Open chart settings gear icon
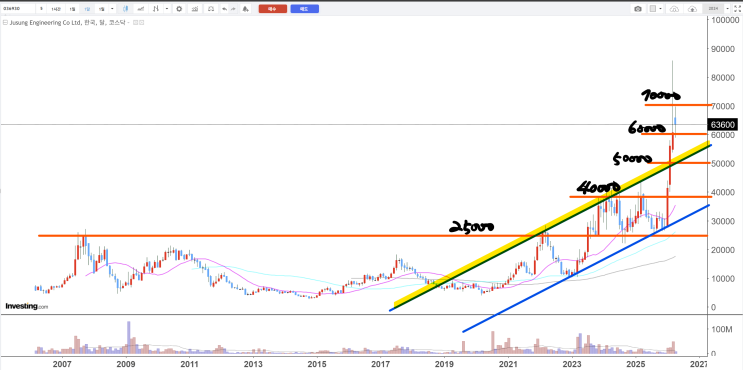 pyautogui.click(x=179, y=9)
